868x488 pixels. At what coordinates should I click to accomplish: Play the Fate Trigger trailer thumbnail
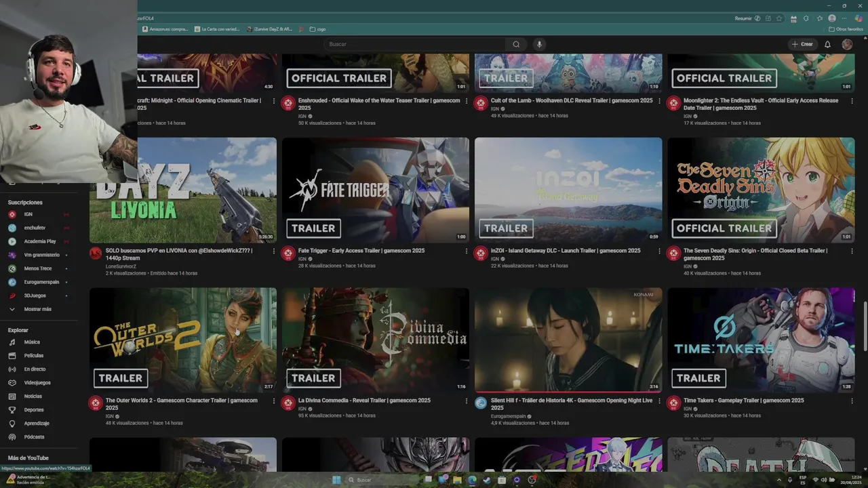(x=376, y=190)
